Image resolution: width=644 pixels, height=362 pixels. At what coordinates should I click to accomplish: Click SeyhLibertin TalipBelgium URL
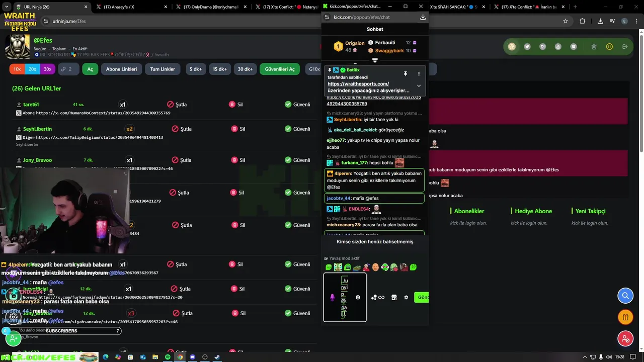point(100,137)
